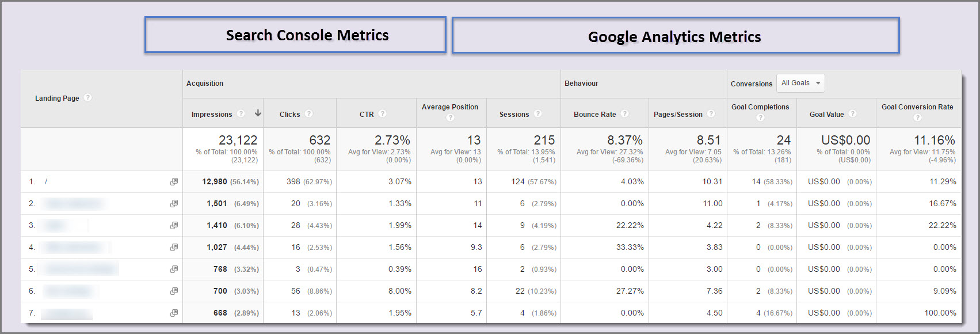Click the CTR help question mark
This screenshot has width=980, height=334.
coord(383,114)
